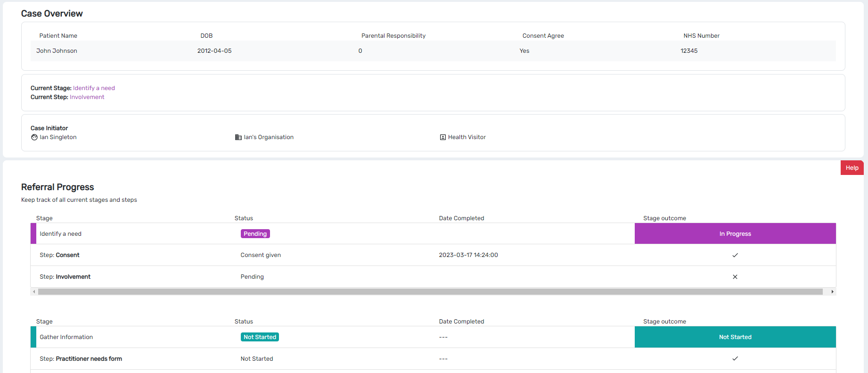Click the text 'Ian's Organisation'
Screen dimensions: 868x373
[x=269, y=137]
